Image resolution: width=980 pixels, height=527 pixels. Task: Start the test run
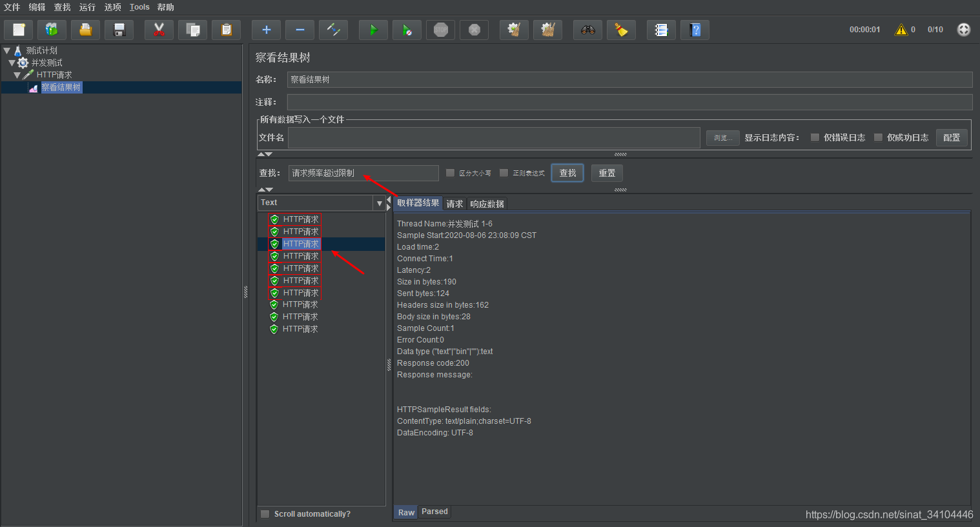coord(373,29)
